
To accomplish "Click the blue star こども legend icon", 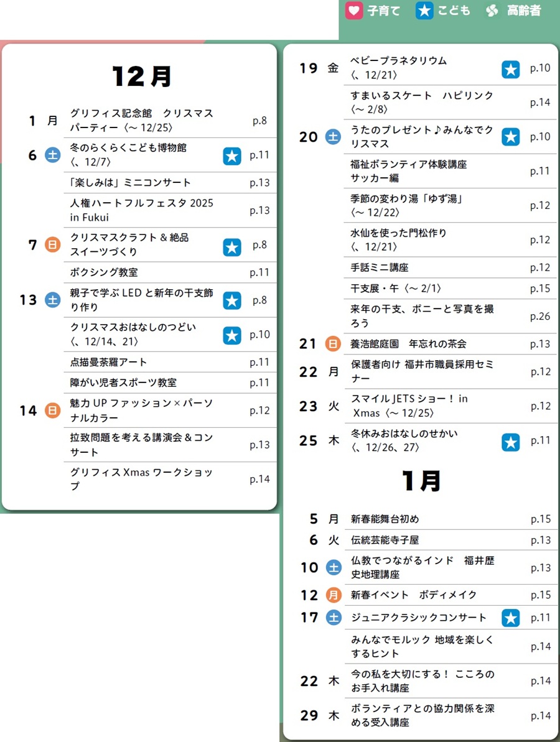I will click(x=424, y=11).
